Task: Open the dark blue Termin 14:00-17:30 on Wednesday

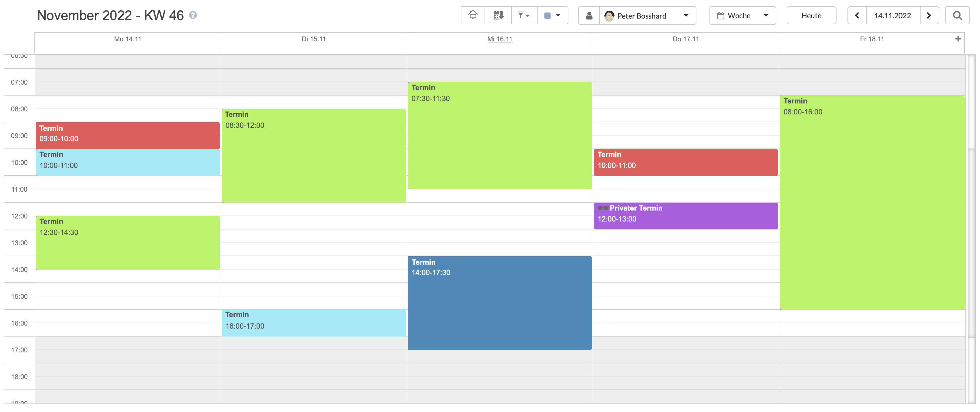Action: coord(499,303)
